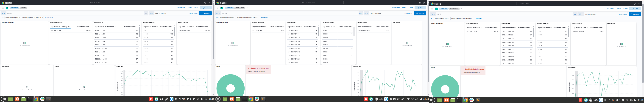The width and height of the screenshot is (644, 103).
Task: Click the elastic logo in Traffic Spring window
Action: pyautogui.click(x=436, y=4)
